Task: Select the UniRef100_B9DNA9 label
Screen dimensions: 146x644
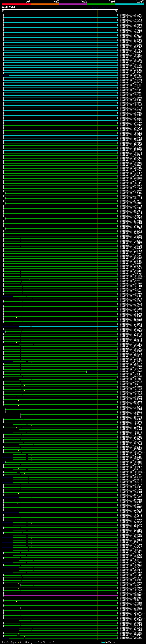Action: [131, 598]
